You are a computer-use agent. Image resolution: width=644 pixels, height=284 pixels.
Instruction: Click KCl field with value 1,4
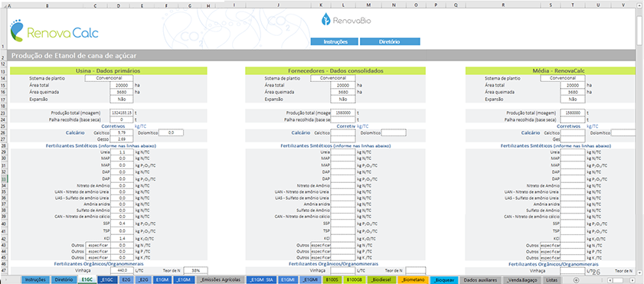tap(122, 238)
